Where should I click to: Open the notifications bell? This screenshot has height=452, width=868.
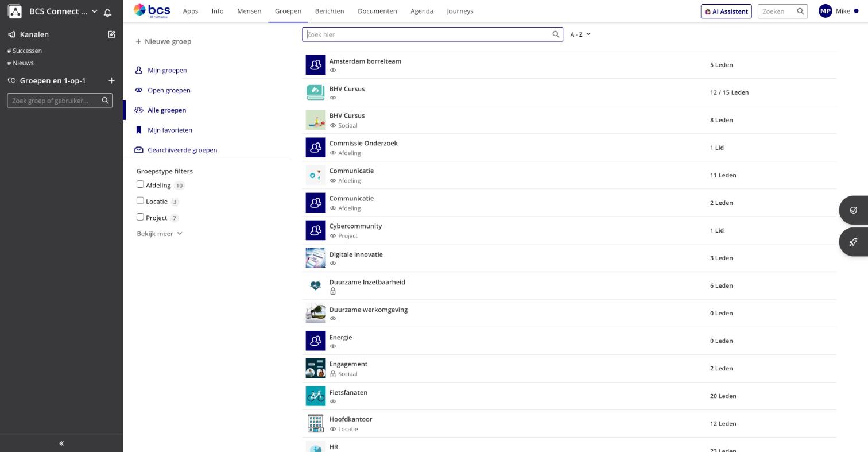tap(107, 12)
